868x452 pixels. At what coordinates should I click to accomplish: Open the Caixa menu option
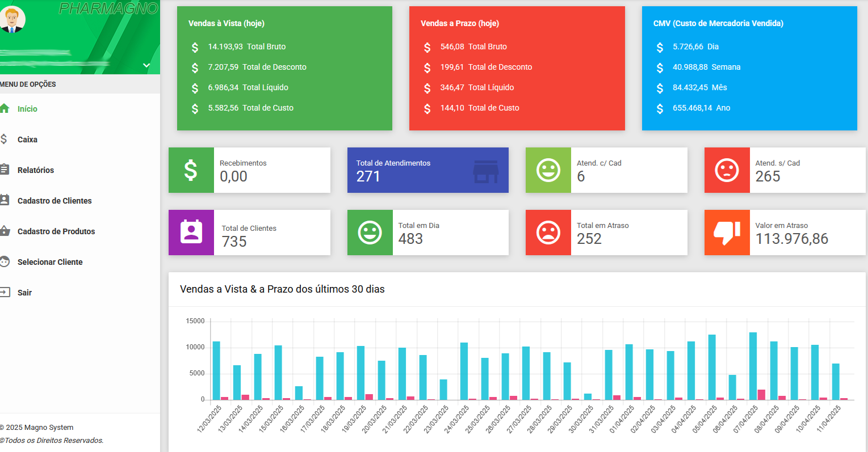[27, 140]
